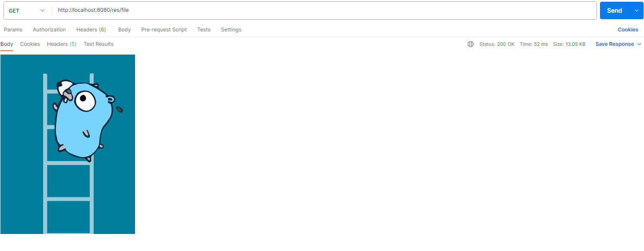Select the request Body tab
The image size is (644, 251).
[125, 30]
